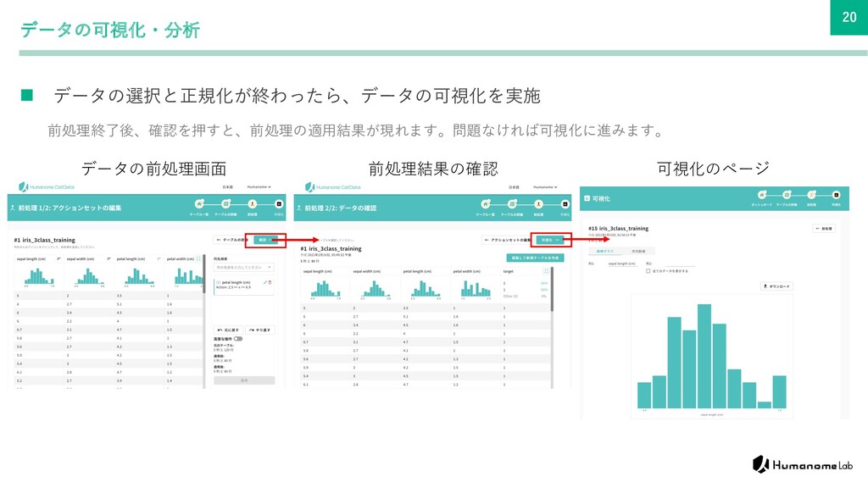Expand table to fullscreen in 前処理 1/2 screen
This screenshot has width=868, height=488.
tap(198, 258)
